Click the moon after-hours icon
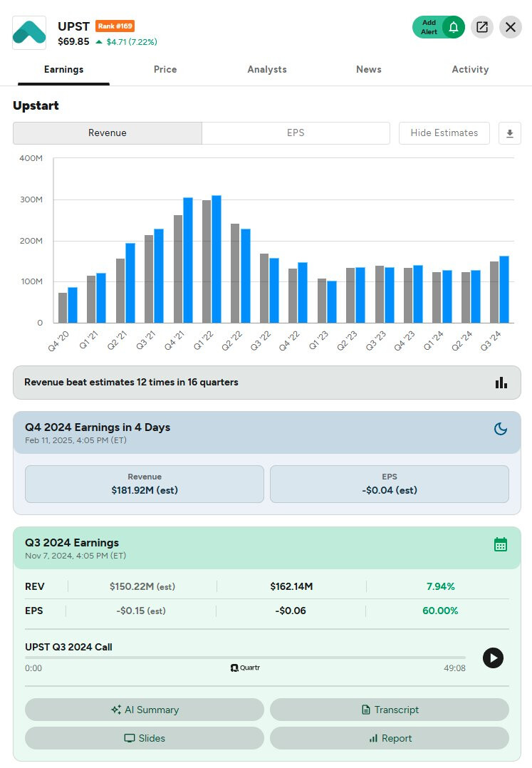The image size is (532, 768). 500,429
